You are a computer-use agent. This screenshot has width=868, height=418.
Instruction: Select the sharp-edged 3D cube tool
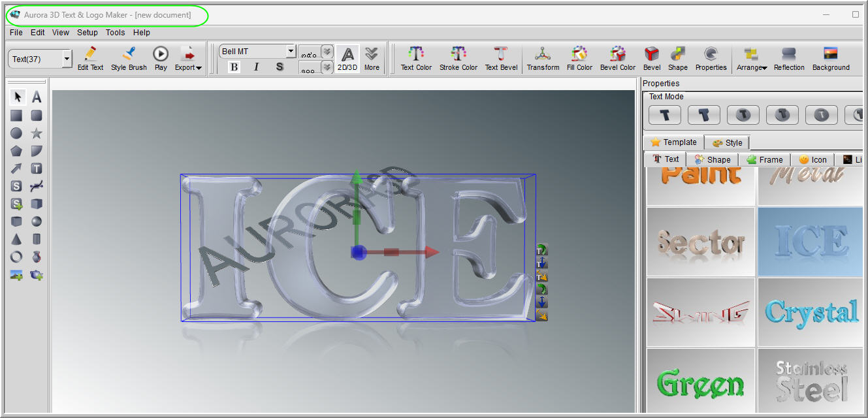coord(37,204)
